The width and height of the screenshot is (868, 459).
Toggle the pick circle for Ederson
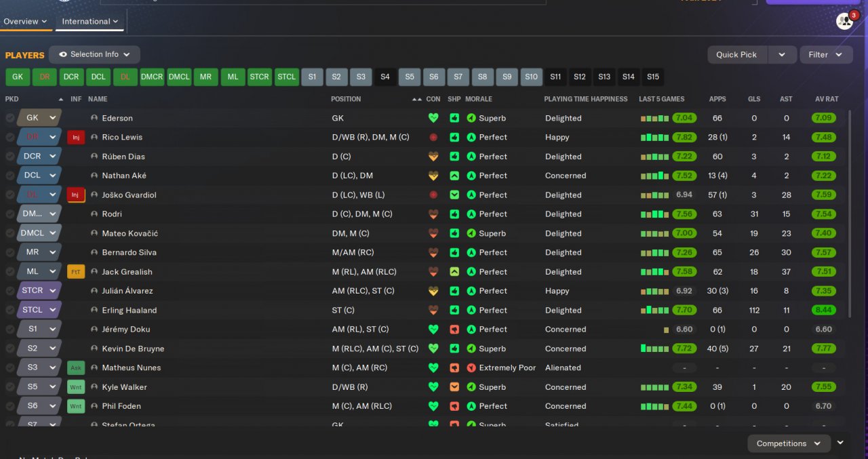coord(9,118)
